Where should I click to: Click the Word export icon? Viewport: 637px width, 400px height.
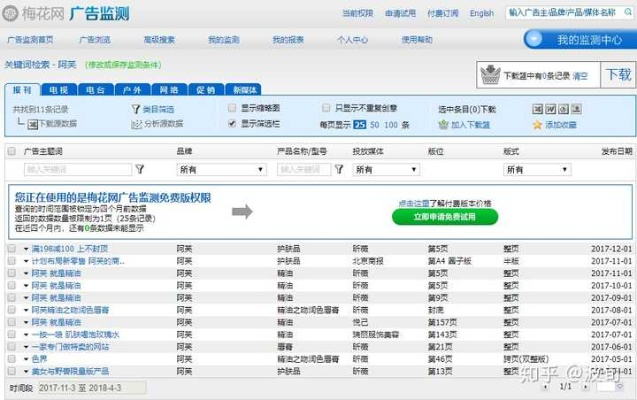(550, 109)
